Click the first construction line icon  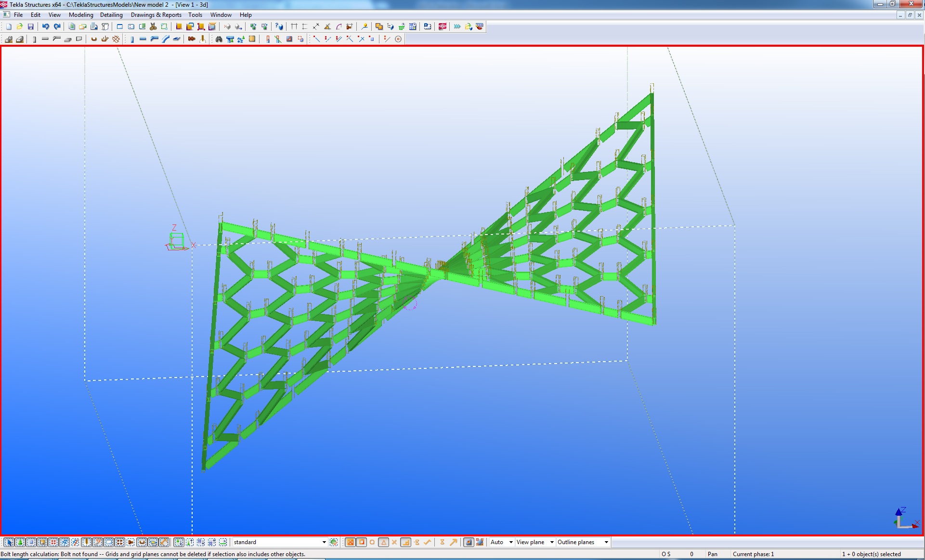click(316, 39)
